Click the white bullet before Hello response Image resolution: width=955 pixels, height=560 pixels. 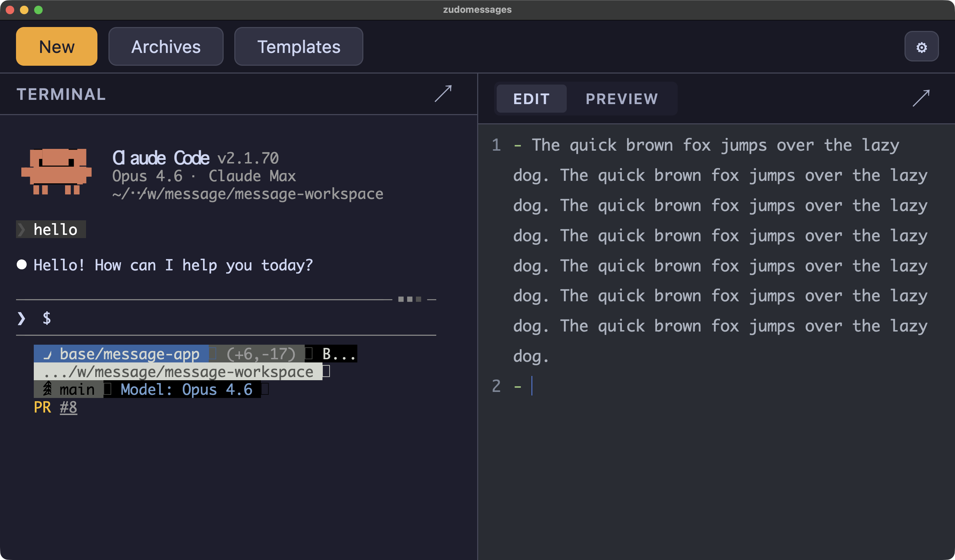pyautogui.click(x=22, y=265)
